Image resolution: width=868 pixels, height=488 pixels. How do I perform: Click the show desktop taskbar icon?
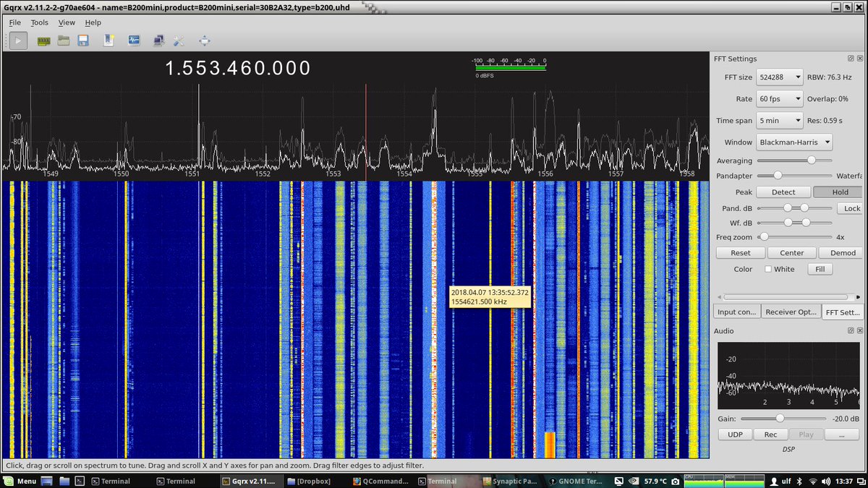tap(47, 481)
